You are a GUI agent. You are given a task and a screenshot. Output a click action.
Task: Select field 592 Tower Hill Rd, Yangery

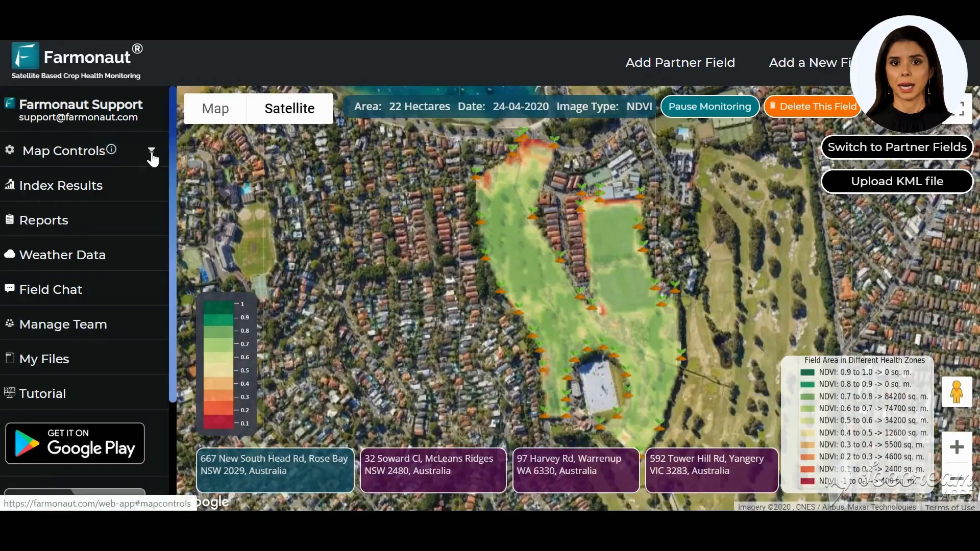coord(712,470)
